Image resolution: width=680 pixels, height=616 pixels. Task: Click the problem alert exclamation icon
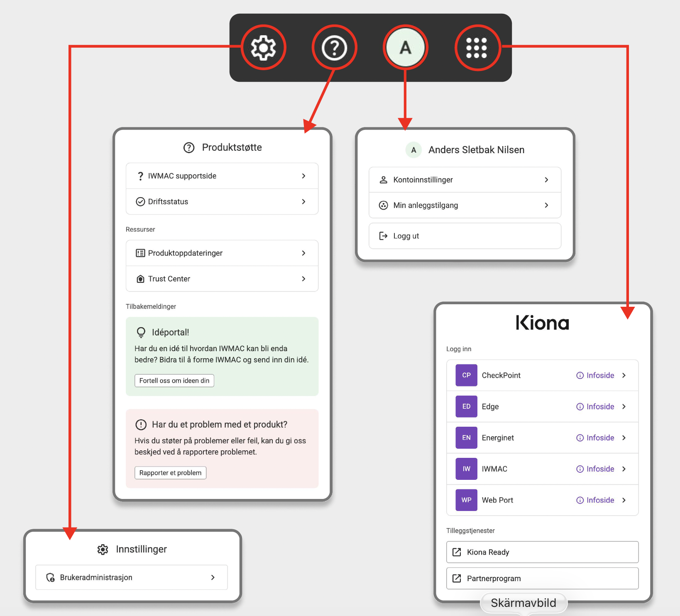point(141,425)
